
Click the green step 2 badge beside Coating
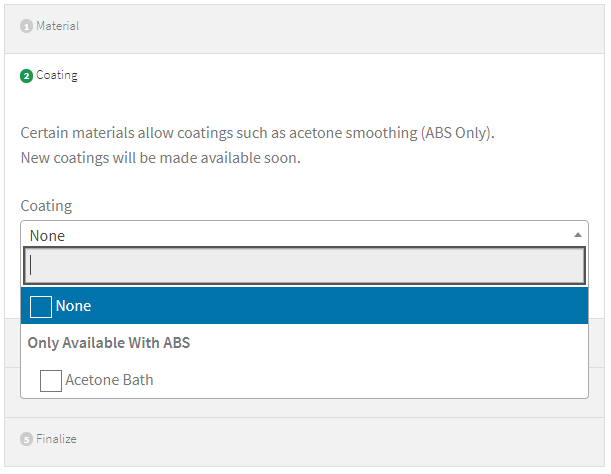click(x=26, y=76)
